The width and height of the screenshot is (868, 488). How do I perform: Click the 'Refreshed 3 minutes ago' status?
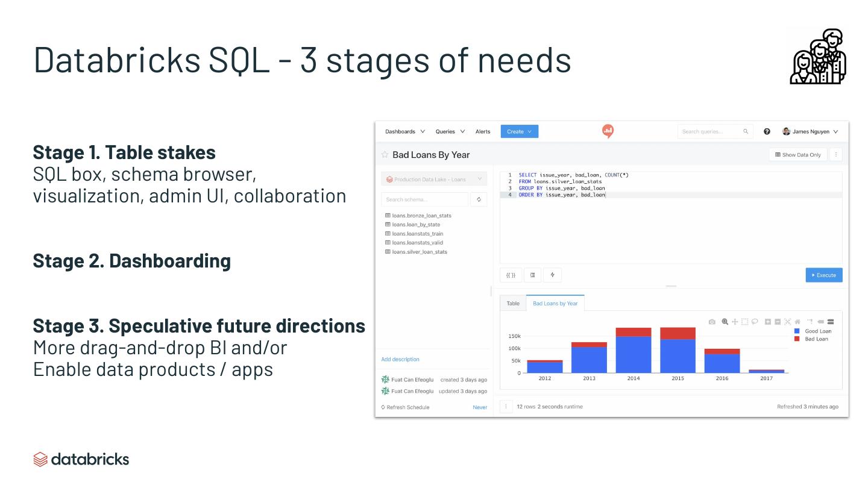(808, 407)
